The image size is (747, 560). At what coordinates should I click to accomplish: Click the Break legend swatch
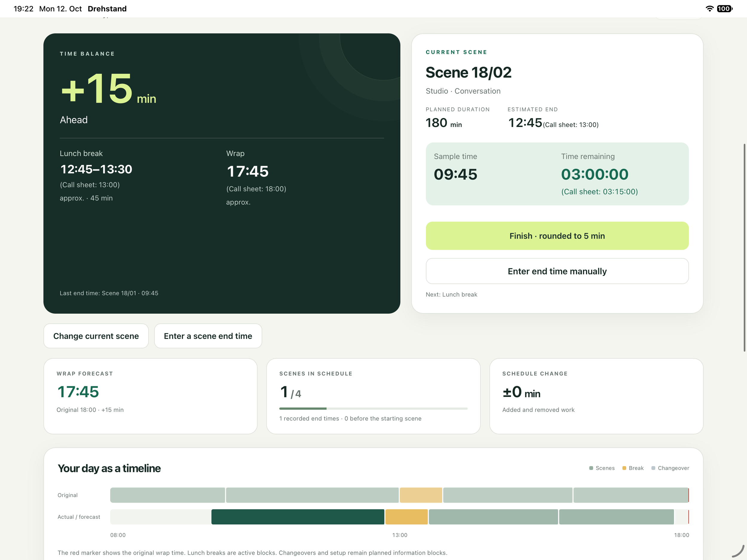point(624,468)
